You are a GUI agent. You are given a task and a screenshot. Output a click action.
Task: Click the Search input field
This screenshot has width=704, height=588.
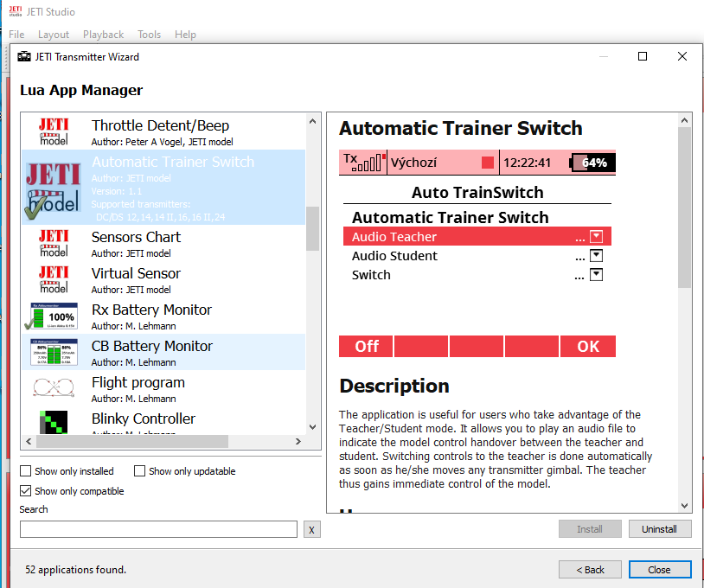coord(158,529)
